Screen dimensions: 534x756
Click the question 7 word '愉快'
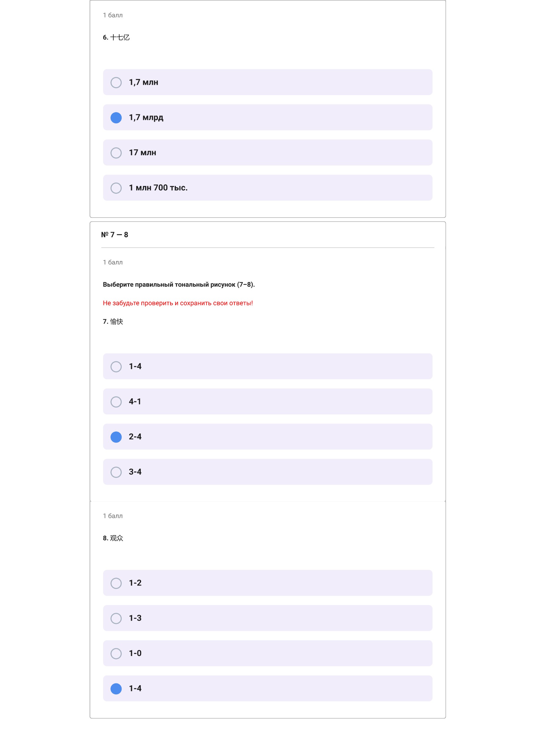click(116, 321)
